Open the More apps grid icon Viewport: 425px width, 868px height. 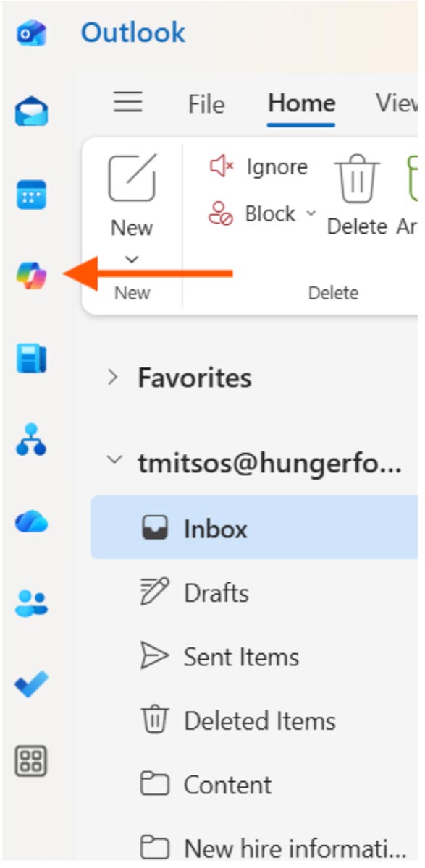pyautogui.click(x=31, y=761)
